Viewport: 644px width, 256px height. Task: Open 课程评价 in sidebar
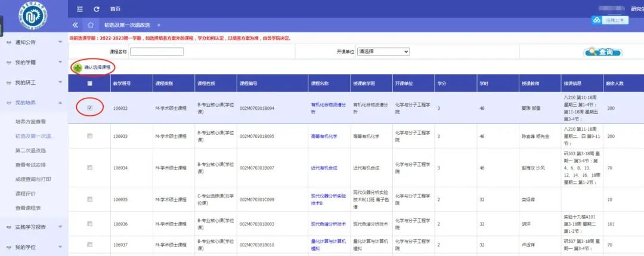(26, 193)
